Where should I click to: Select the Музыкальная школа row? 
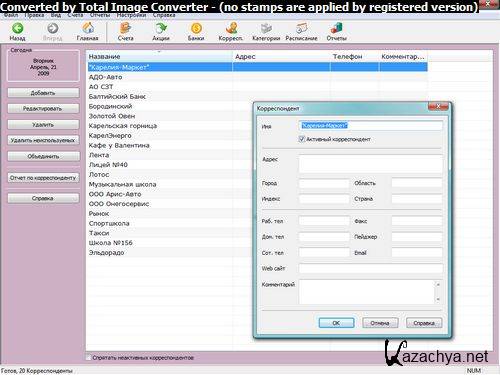[x=170, y=184]
